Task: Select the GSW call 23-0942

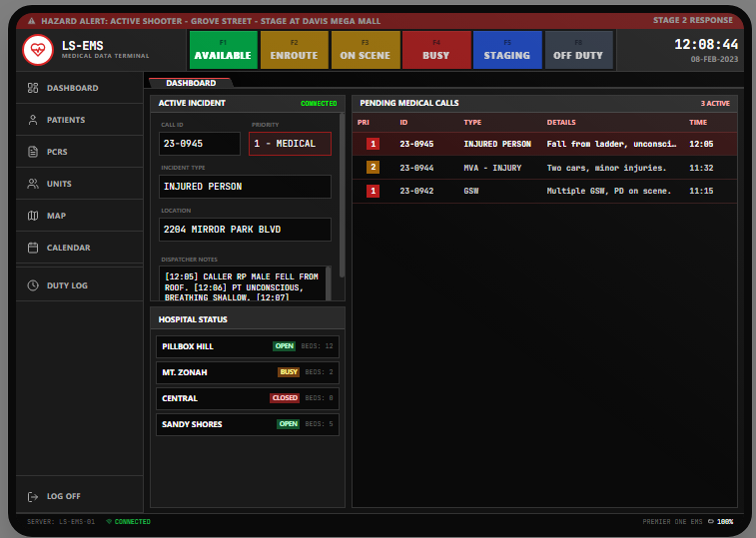Action: 544,191
